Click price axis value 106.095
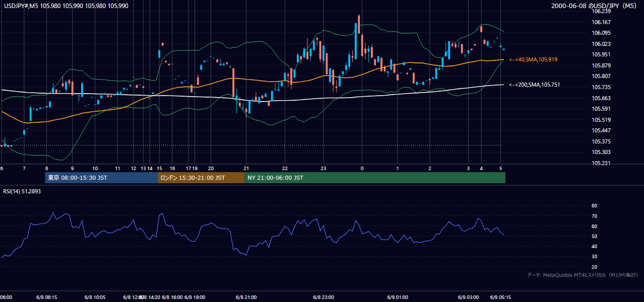This screenshot has width=644, height=302. pos(601,33)
